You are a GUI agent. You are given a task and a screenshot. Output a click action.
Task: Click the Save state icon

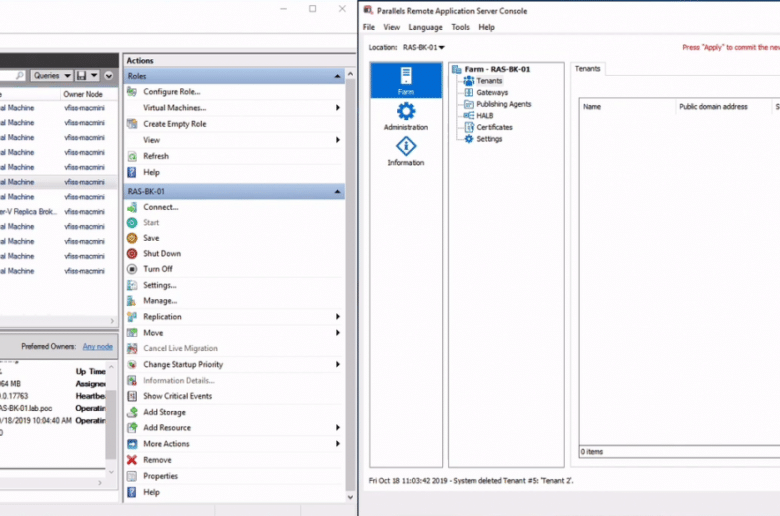(x=132, y=238)
